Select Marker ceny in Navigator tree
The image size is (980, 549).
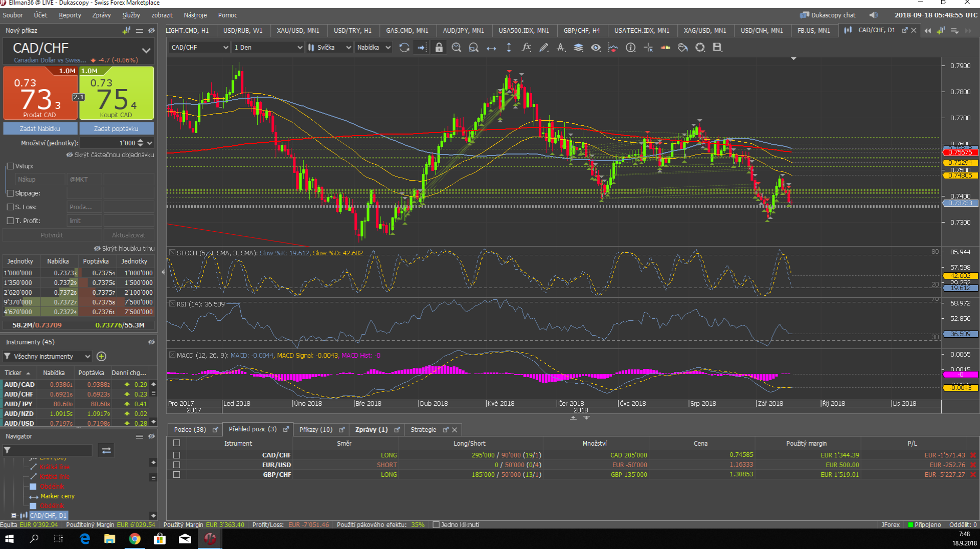coord(57,496)
